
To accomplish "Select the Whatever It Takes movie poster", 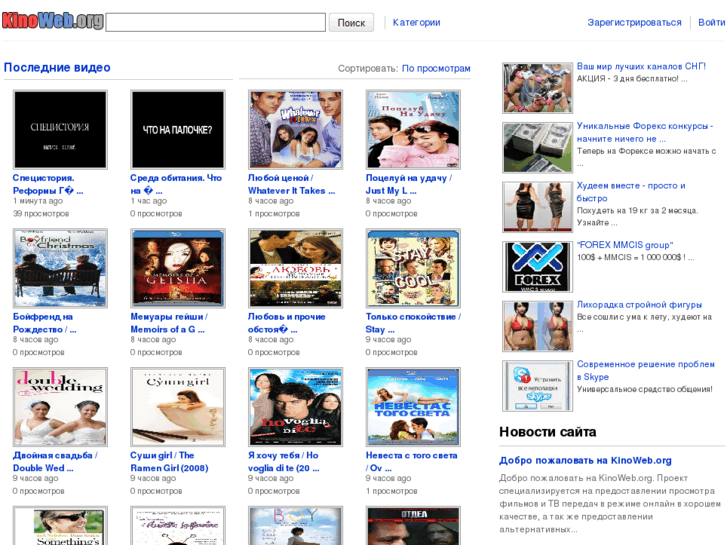I will coord(295,129).
